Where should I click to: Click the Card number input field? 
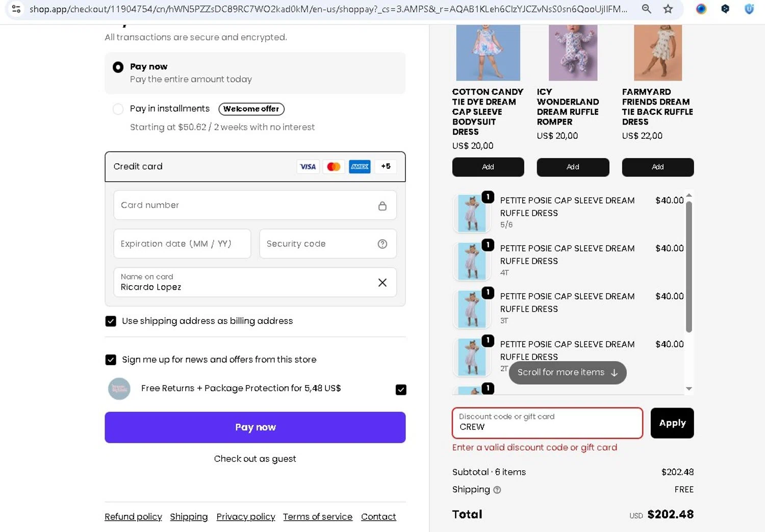click(x=255, y=205)
